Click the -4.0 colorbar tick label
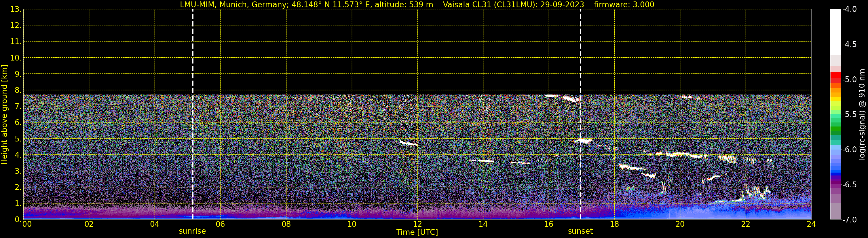The height and width of the screenshot is (238, 868). [x=849, y=9]
